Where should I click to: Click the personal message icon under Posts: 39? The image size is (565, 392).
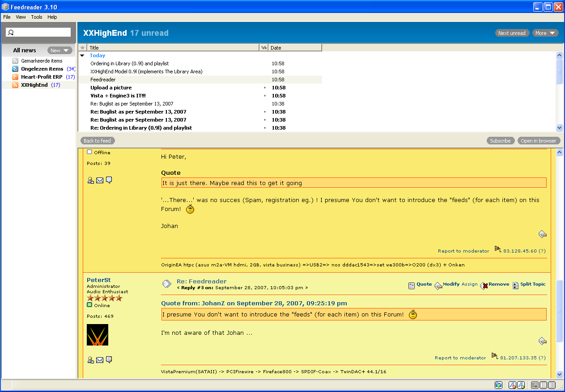tap(109, 180)
